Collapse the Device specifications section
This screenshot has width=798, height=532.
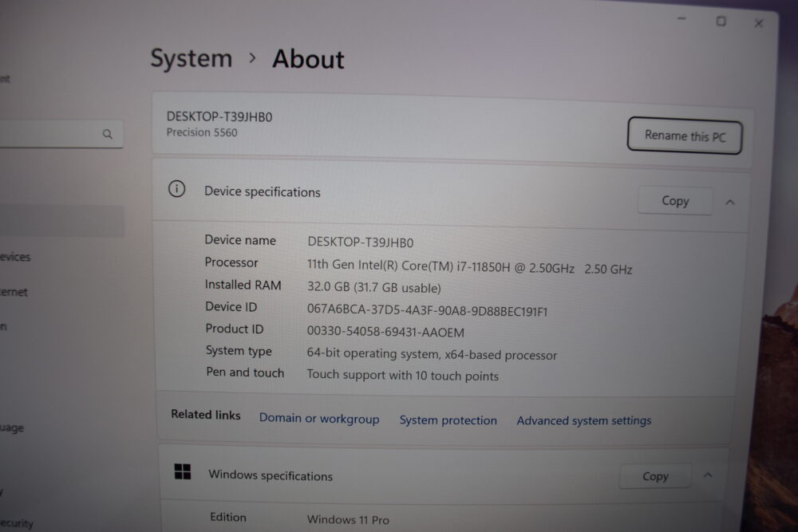click(x=730, y=203)
